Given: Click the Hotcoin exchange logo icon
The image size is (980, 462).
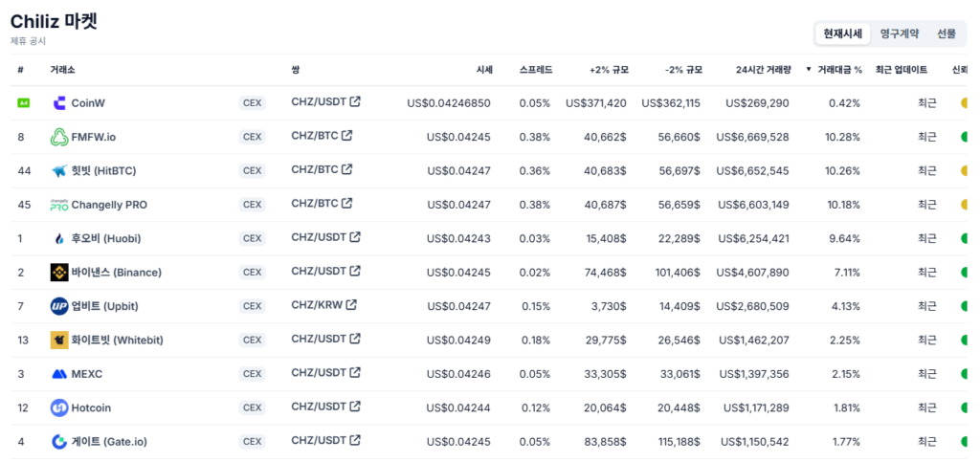Looking at the screenshot, I should point(59,407).
